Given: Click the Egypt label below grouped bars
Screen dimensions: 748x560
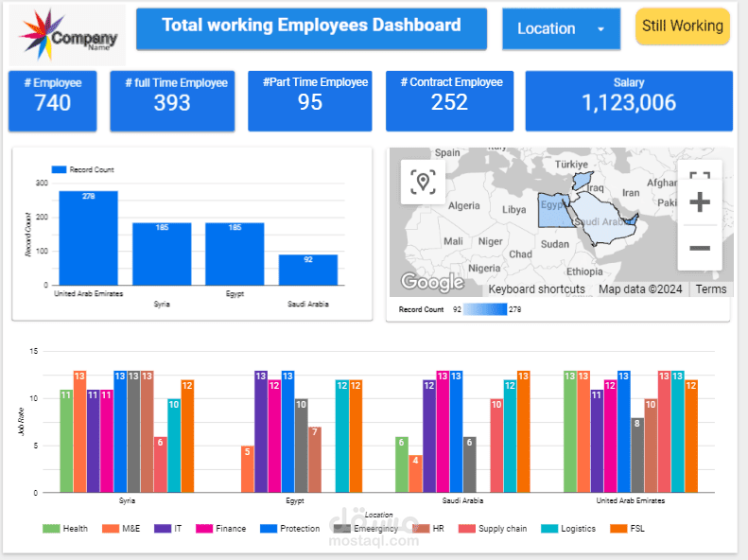Looking at the screenshot, I should (295, 500).
